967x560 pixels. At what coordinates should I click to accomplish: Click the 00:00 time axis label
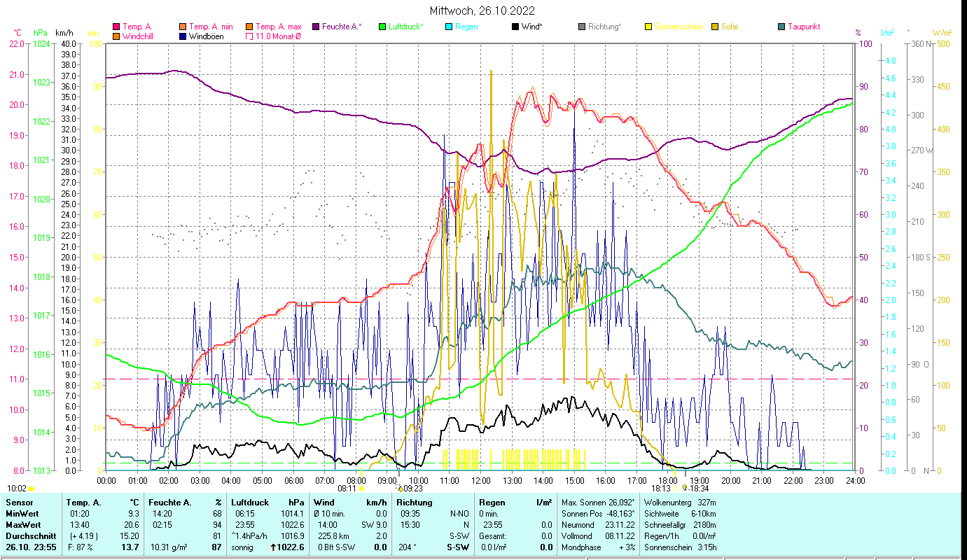(106, 480)
